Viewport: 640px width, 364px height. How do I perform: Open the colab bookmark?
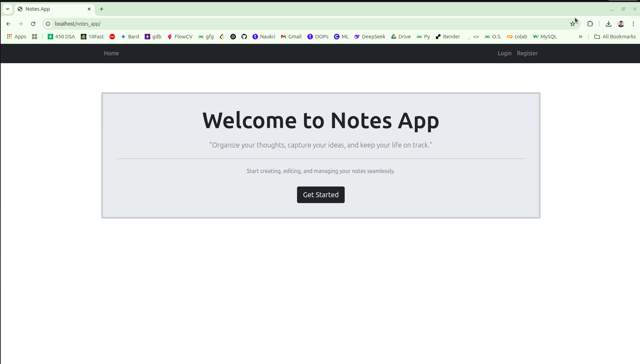click(x=517, y=37)
